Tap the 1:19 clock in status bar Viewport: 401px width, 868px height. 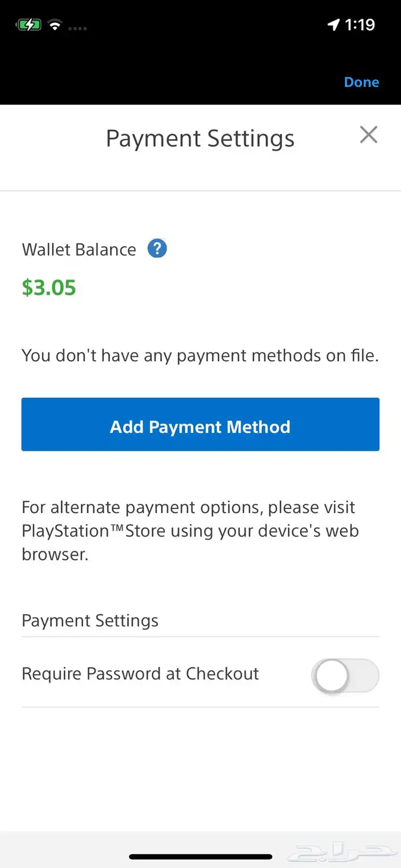pos(360,25)
